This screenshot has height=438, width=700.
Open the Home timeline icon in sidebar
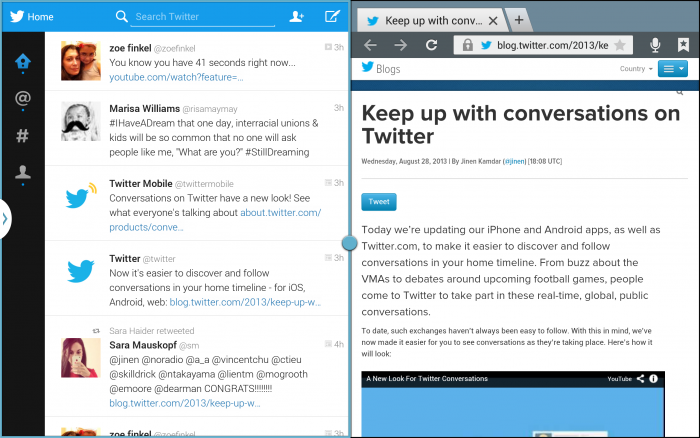click(x=22, y=61)
